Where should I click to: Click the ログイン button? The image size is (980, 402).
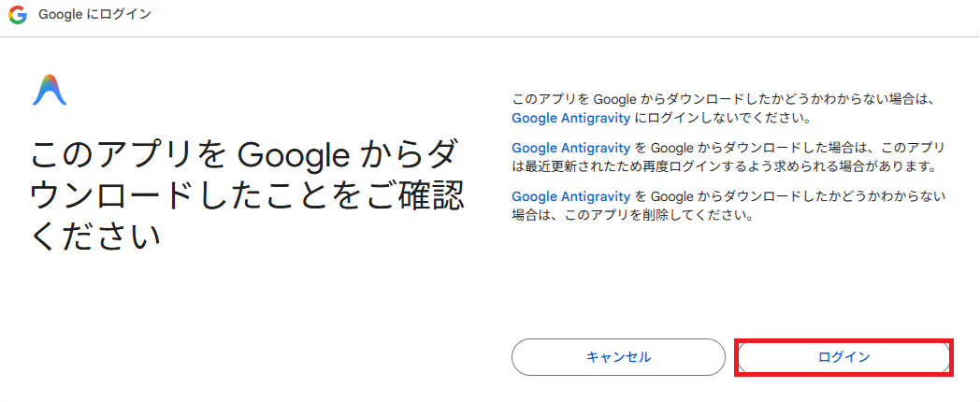(x=843, y=357)
